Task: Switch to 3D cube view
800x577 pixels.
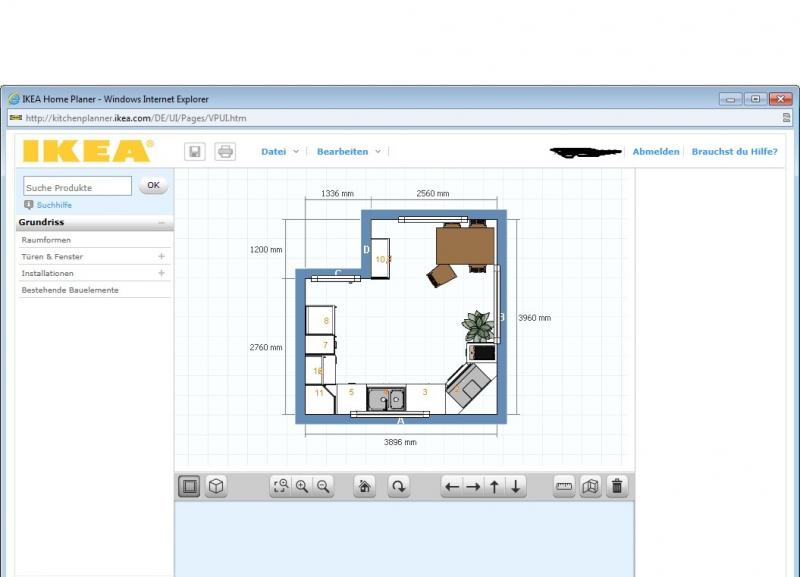Action: pos(215,487)
